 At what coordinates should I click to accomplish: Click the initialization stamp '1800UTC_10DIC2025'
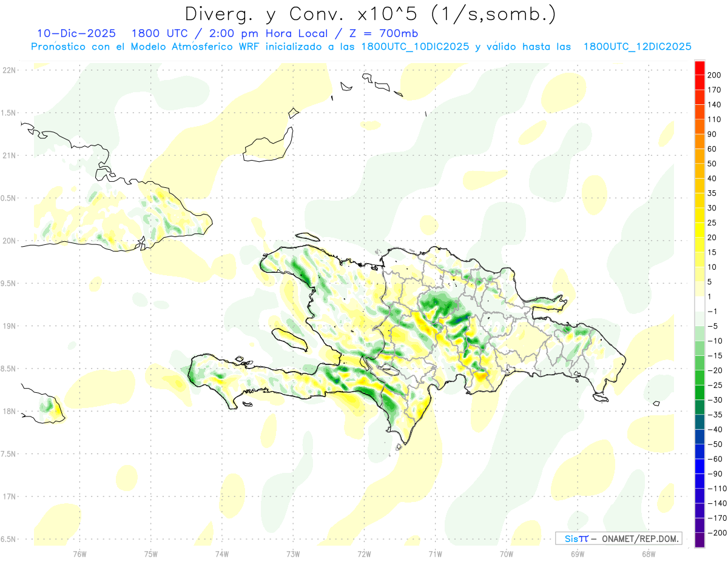(x=415, y=47)
